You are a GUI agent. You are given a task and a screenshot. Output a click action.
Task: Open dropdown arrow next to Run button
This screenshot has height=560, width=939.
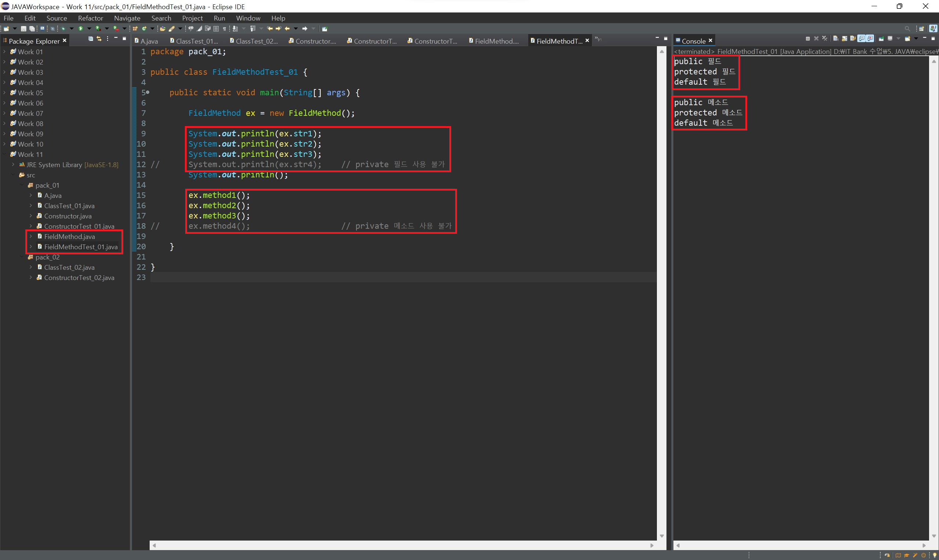[x=89, y=29]
